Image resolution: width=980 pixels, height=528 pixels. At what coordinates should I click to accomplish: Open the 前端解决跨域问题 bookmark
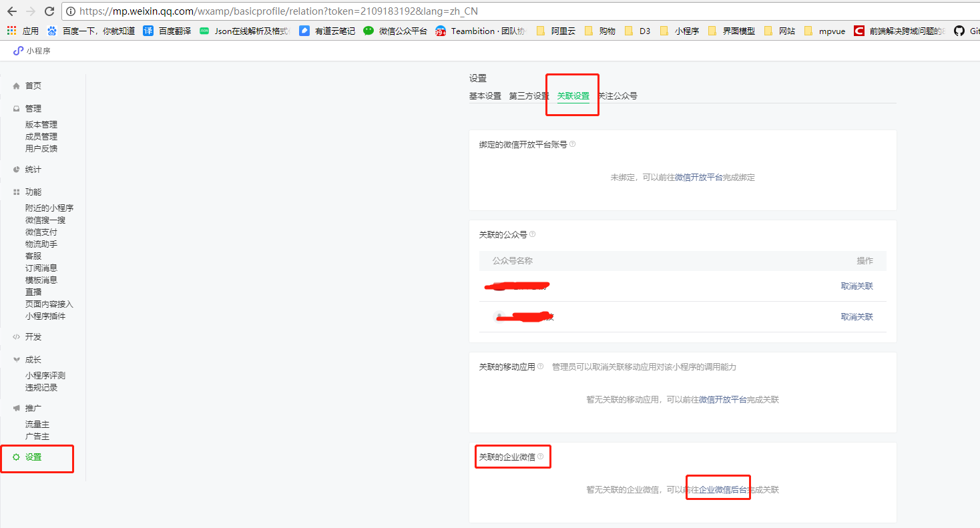click(x=900, y=31)
